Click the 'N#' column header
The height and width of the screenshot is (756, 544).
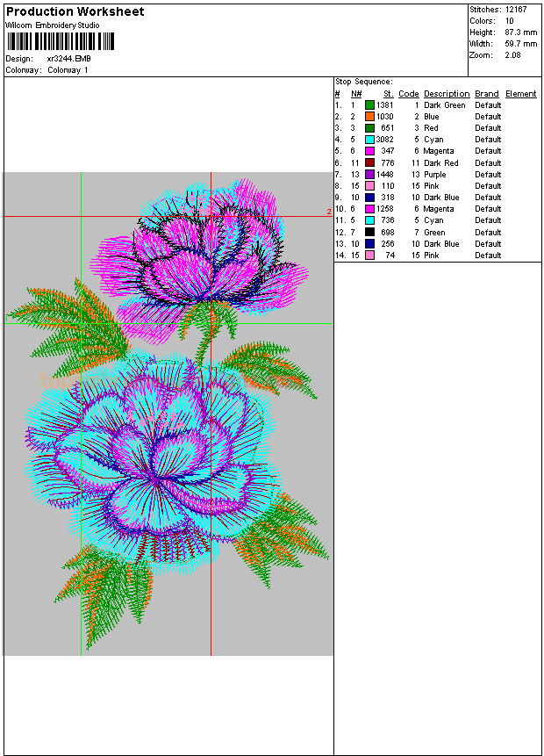click(x=356, y=94)
